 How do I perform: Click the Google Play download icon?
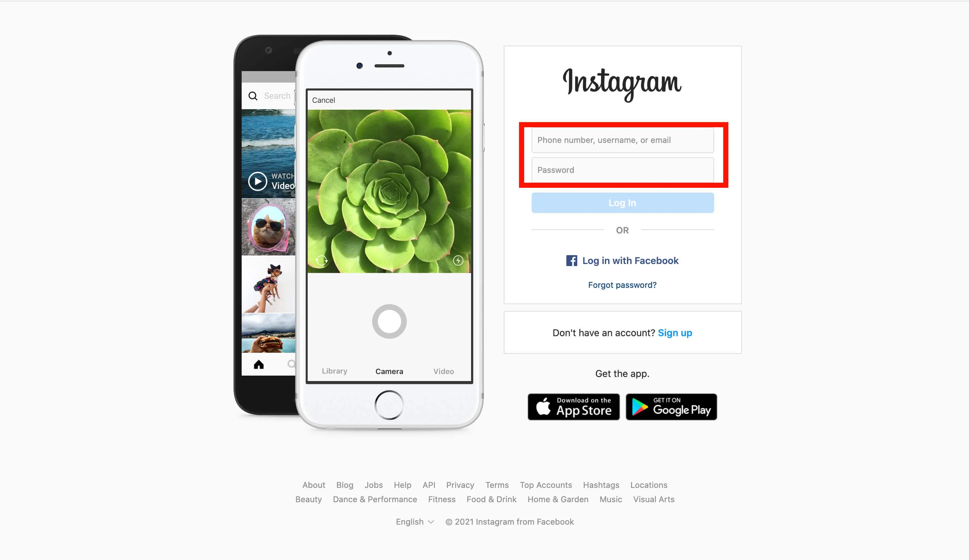click(670, 407)
